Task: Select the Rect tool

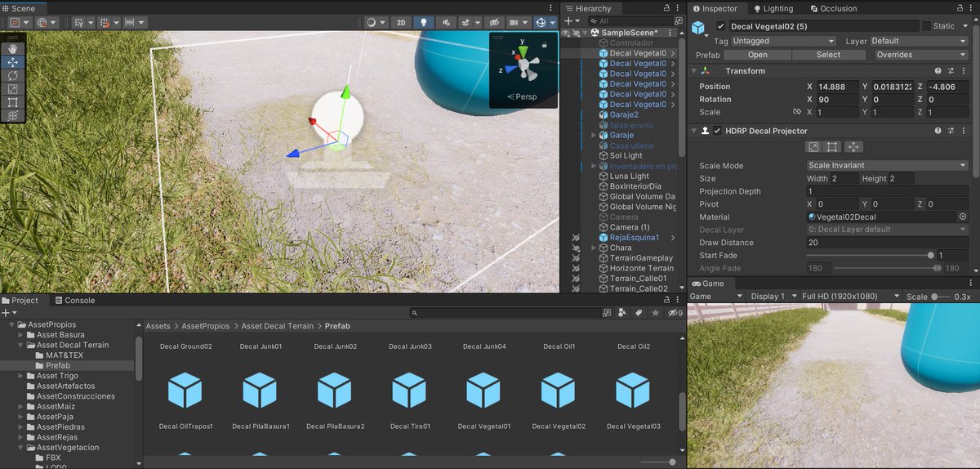Action: (x=13, y=102)
